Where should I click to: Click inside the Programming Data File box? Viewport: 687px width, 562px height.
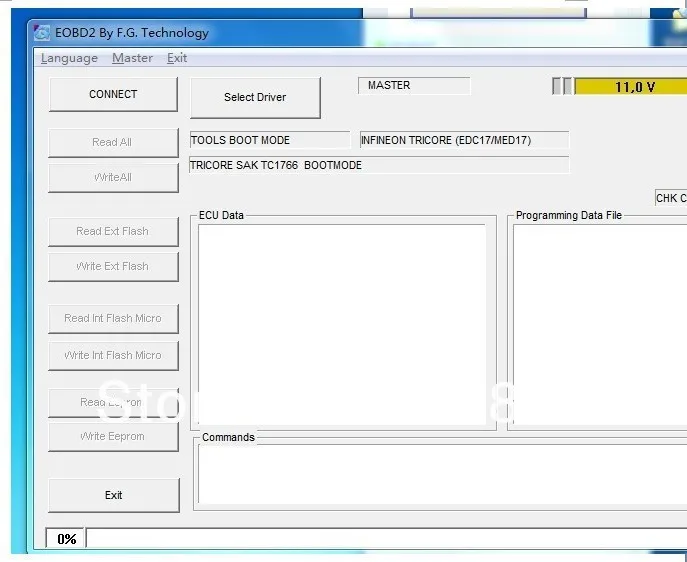click(600, 325)
